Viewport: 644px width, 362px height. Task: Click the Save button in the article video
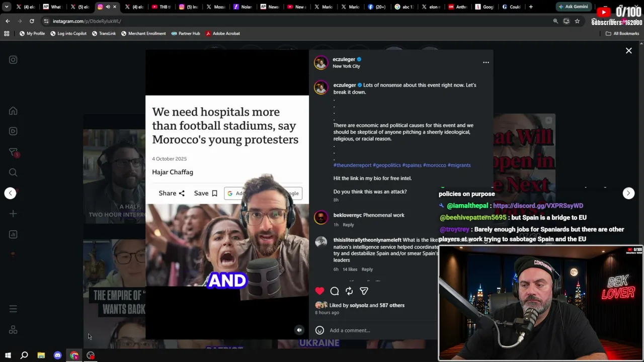tap(205, 194)
